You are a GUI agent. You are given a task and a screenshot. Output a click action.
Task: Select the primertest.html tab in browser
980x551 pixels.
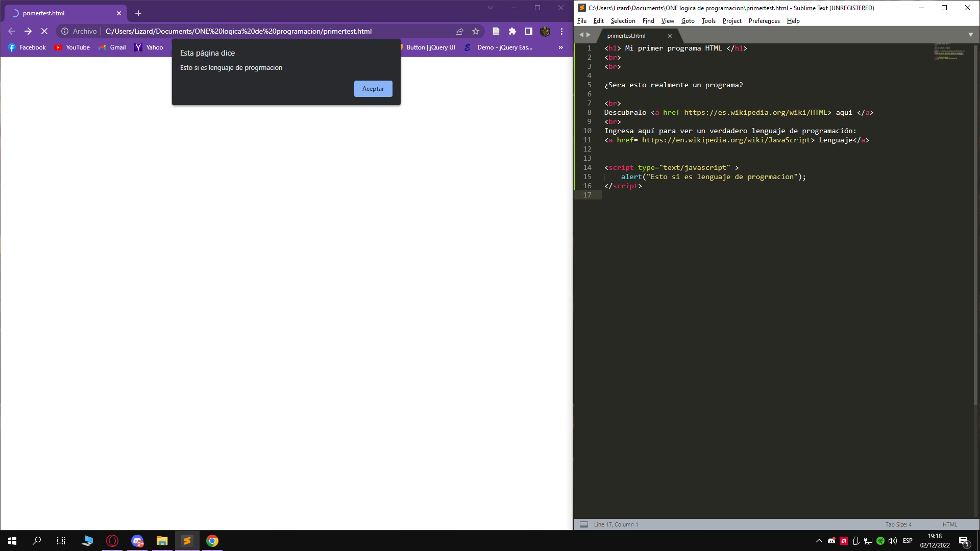pos(60,13)
